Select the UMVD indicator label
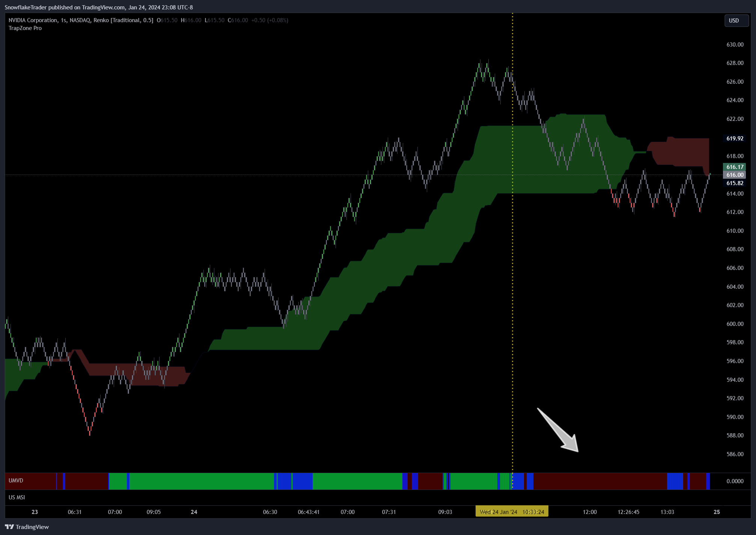Viewport: 756px width, 535px height. click(x=16, y=481)
